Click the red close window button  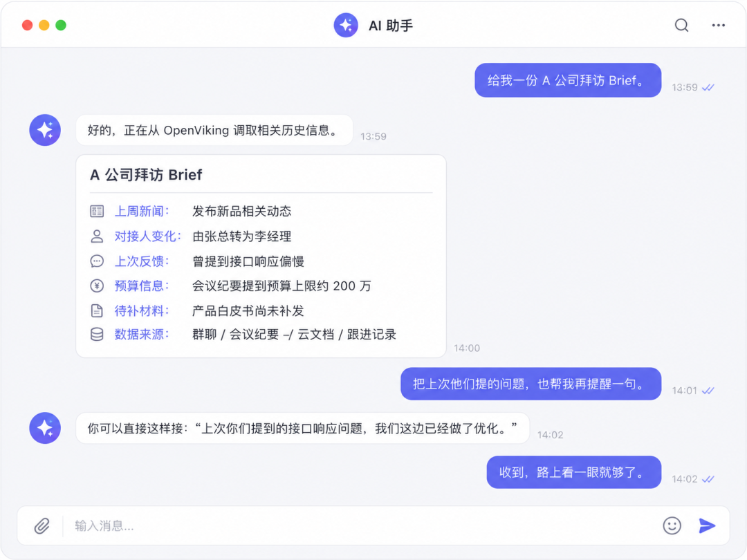pos(27,26)
